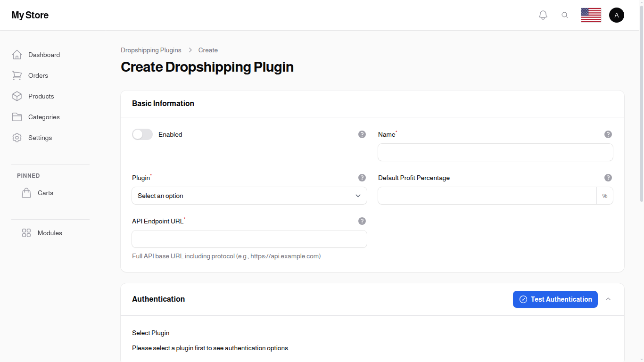This screenshot has width=644, height=362.
Task: Open the notification bell
Action: click(x=543, y=15)
